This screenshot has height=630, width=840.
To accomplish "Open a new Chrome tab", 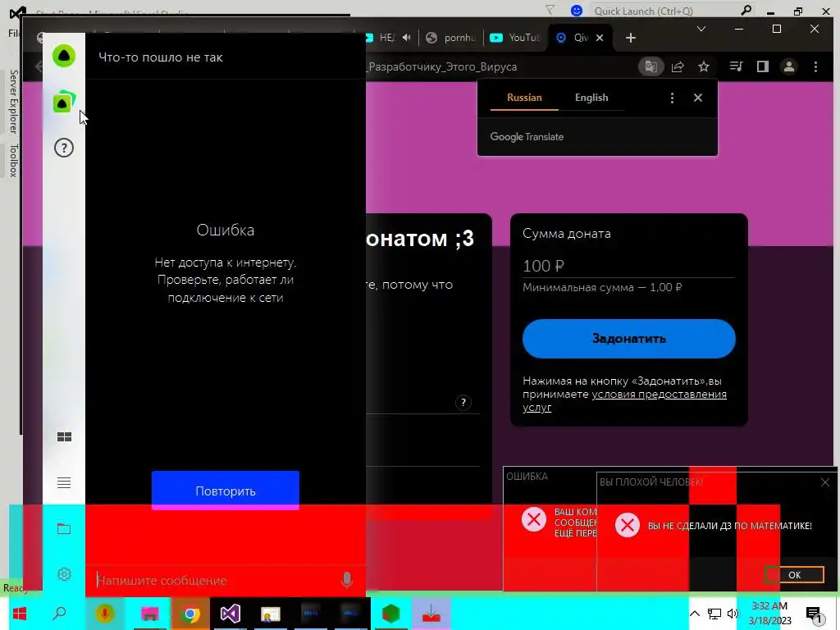I will [x=631, y=38].
